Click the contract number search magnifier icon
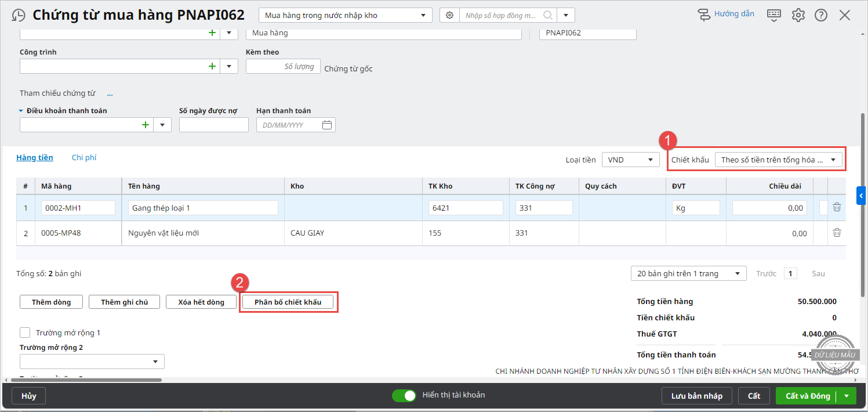 pos(547,16)
